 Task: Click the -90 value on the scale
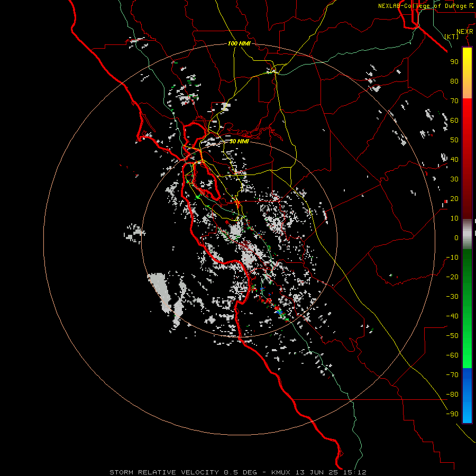[x=452, y=414]
